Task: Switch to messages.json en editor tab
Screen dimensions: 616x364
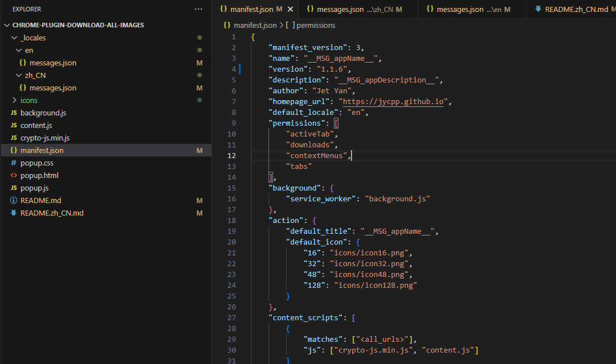Action: (473, 9)
